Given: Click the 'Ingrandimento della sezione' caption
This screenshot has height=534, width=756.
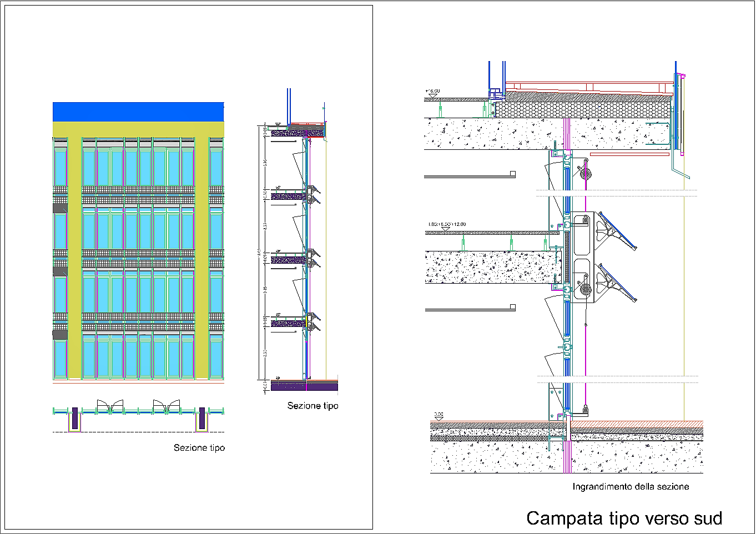Looking at the screenshot, I should point(631,487).
